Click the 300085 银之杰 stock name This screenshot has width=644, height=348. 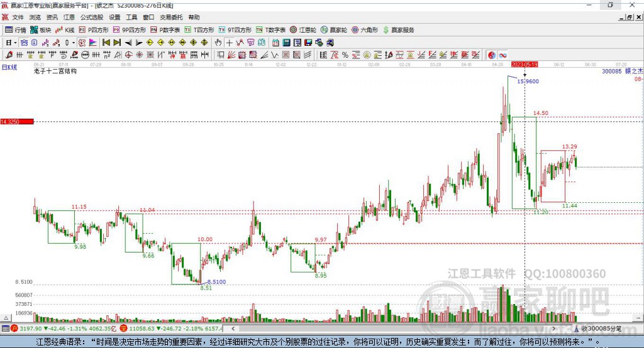622,71
